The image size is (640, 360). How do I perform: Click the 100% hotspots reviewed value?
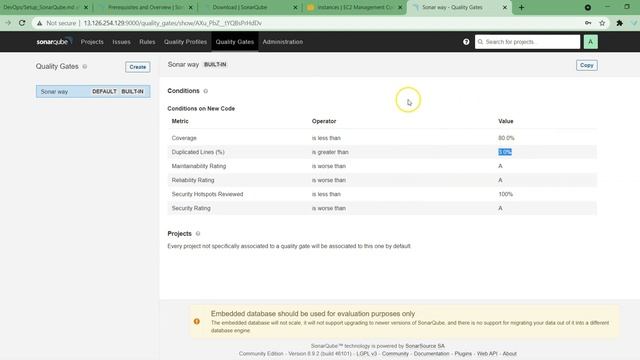[505, 194]
